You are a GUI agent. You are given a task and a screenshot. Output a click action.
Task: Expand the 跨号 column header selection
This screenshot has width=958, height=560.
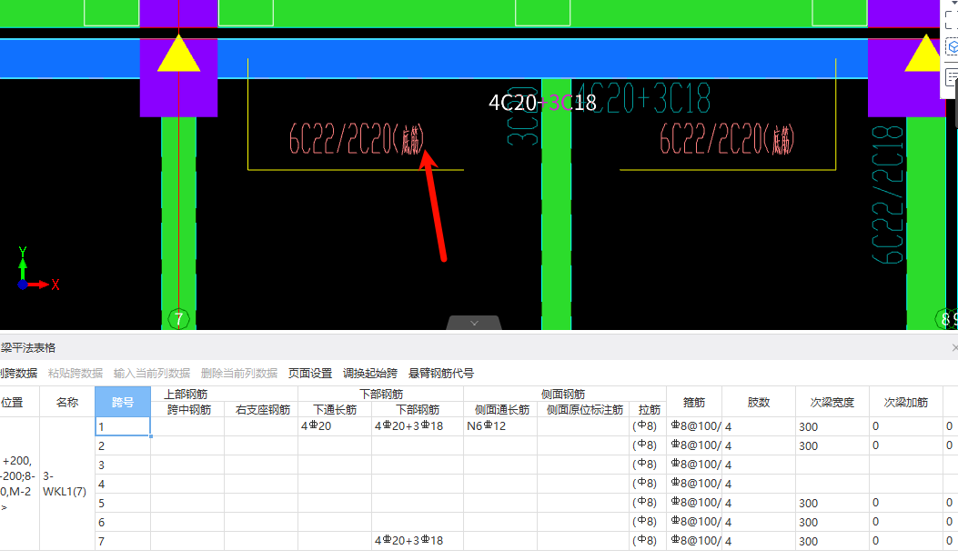pos(122,401)
